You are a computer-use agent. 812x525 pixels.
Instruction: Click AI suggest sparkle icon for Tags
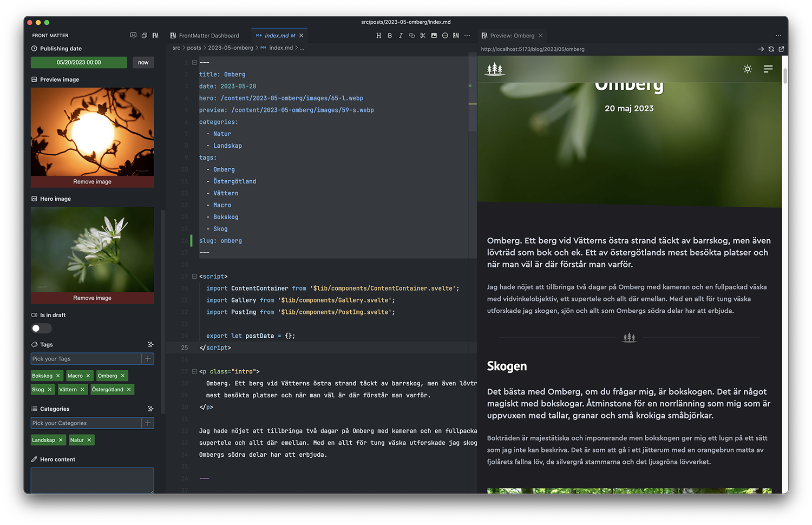[x=150, y=344]
